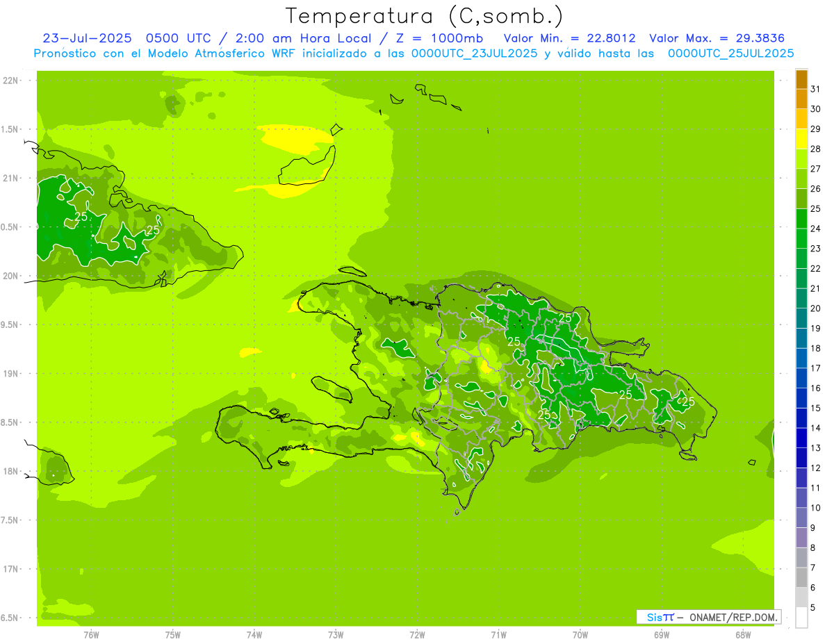The height and width of the screenshot is (644, 834).
Task: Click the yellow swatch between 28 and 29
Action: [801, 138]
